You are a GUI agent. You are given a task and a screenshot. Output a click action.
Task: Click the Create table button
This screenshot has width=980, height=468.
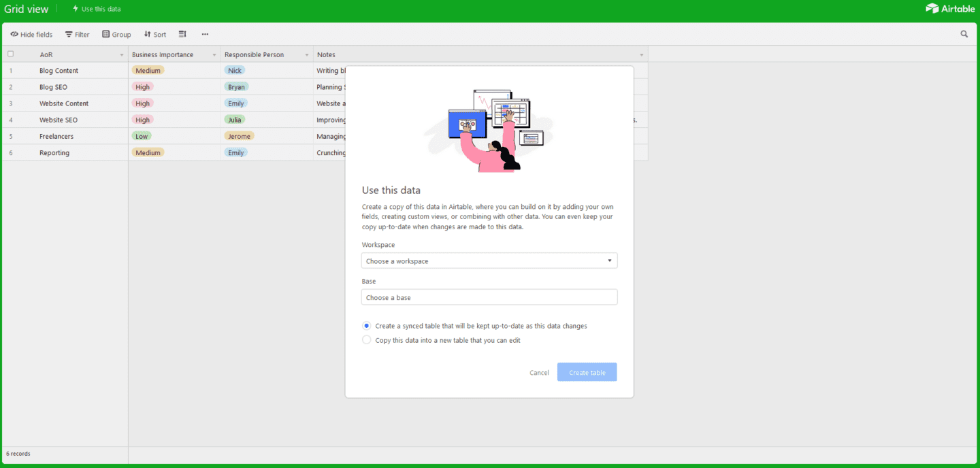tap(587, 372)
